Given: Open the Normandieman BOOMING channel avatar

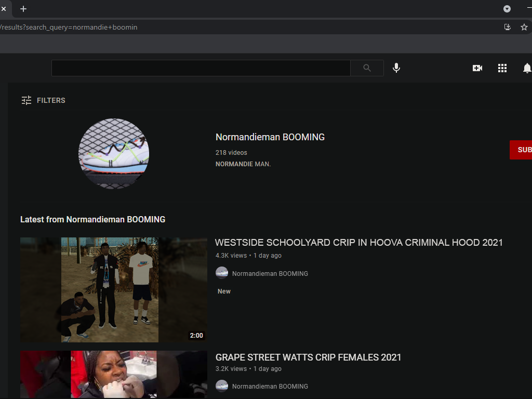Looking at the screenshot, I should (114, 154).
